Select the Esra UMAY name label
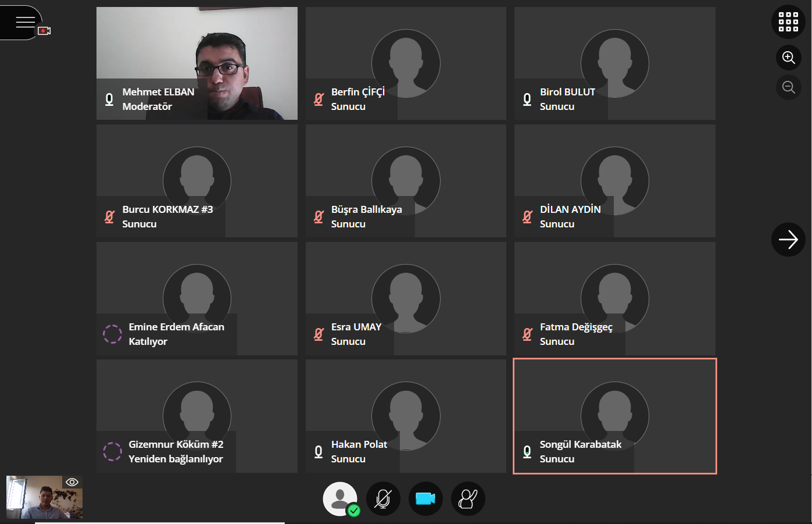 click(x=356, y=327)
